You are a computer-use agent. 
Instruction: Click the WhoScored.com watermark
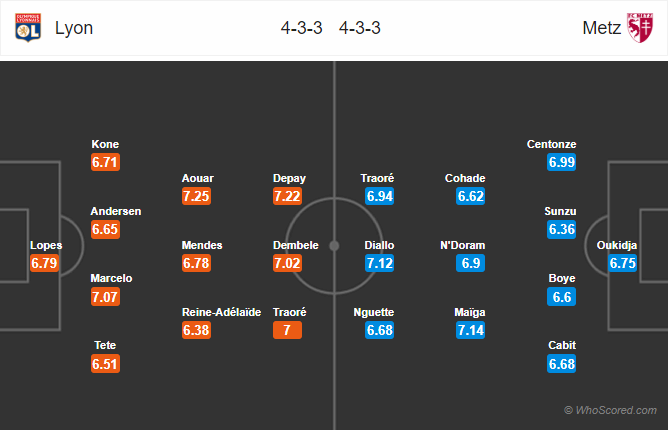(610, 410)
